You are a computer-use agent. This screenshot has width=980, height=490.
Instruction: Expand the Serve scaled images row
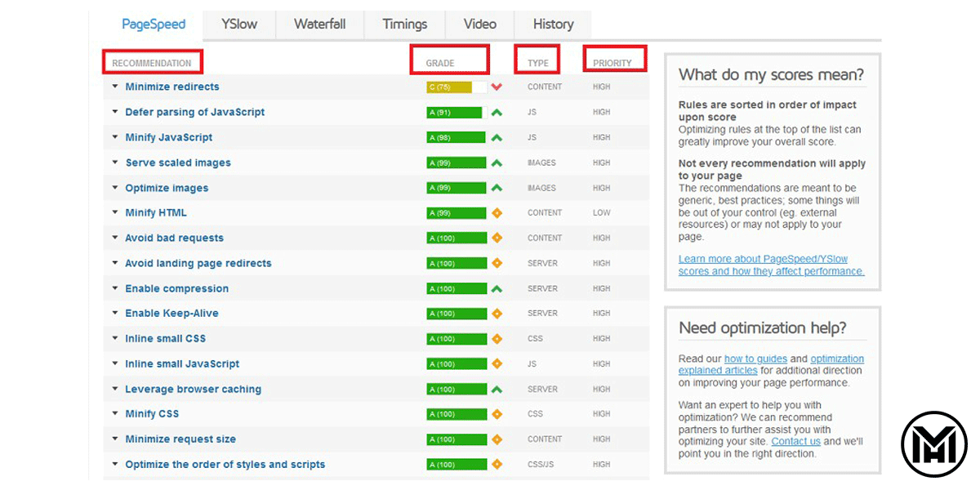pos(177,163)
